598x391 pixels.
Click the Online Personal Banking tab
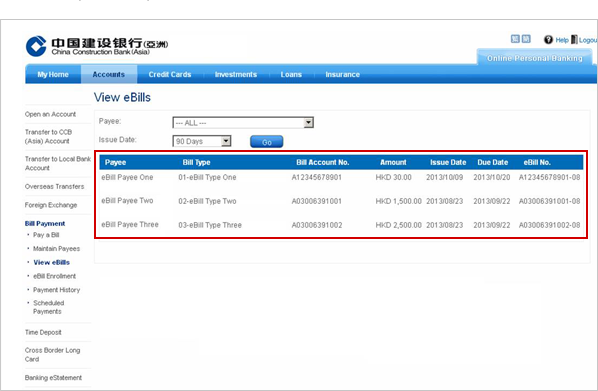[x=535, y=58]
